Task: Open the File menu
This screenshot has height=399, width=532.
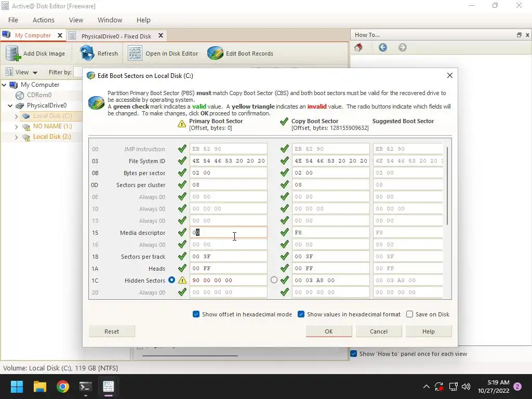Action: [x=13, y=20]
